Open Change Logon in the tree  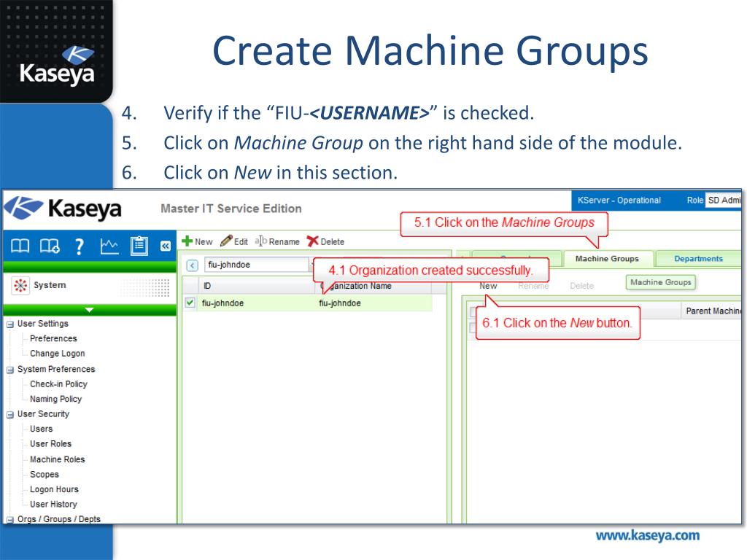point(57,354)
